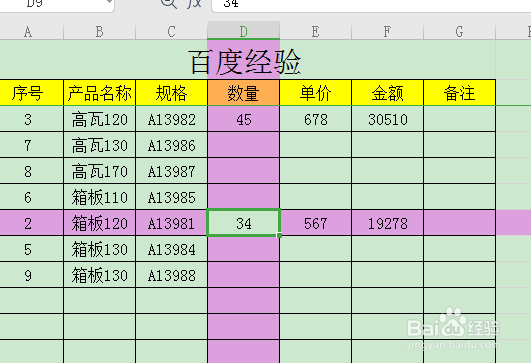Viewport: 531px width, 363px height.
Task: Select the 单价 header cell
Action: click(316, 93)
